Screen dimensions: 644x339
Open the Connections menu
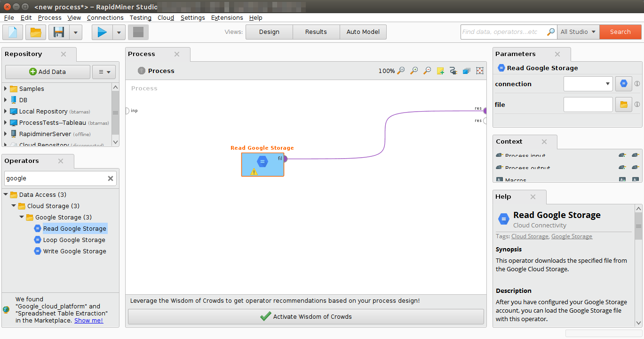(105, 17)
